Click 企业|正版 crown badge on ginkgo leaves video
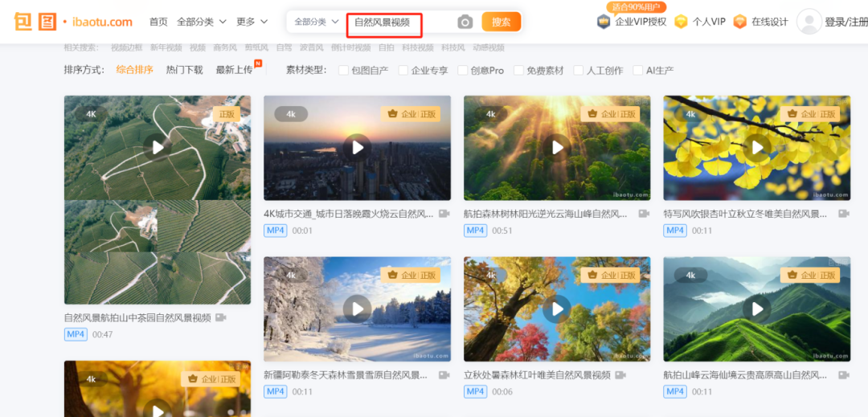 810,114
